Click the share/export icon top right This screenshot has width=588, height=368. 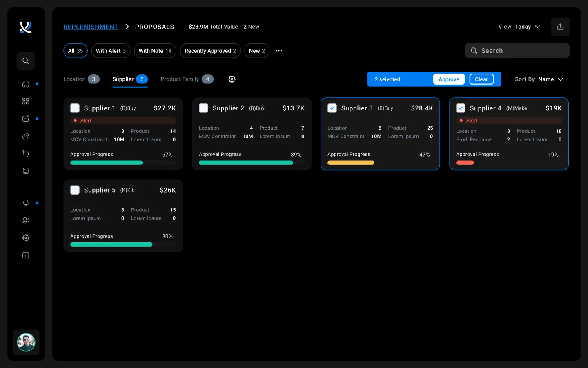(560, 27)
